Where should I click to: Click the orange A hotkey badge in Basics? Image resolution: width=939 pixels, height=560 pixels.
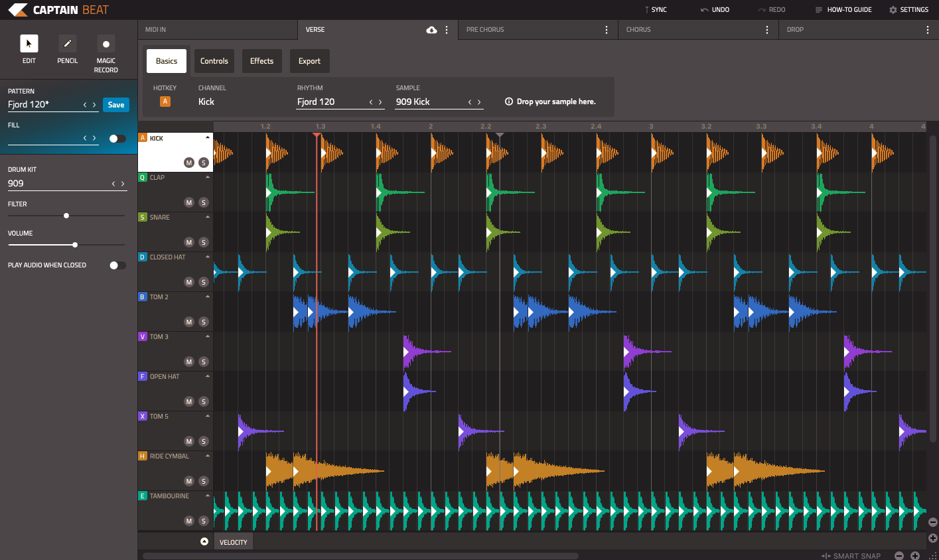[165, 102]
